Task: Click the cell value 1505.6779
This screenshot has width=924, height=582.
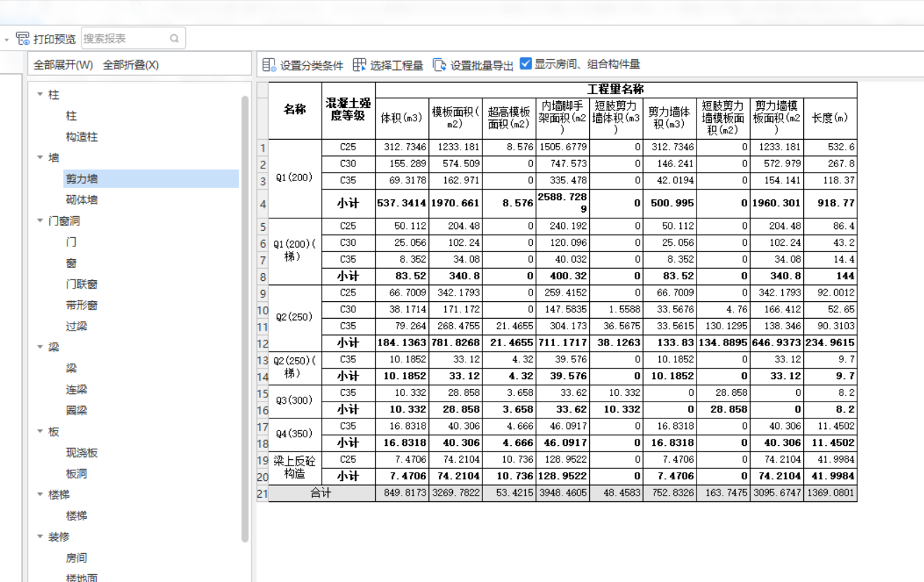Action: coord(562,147)
